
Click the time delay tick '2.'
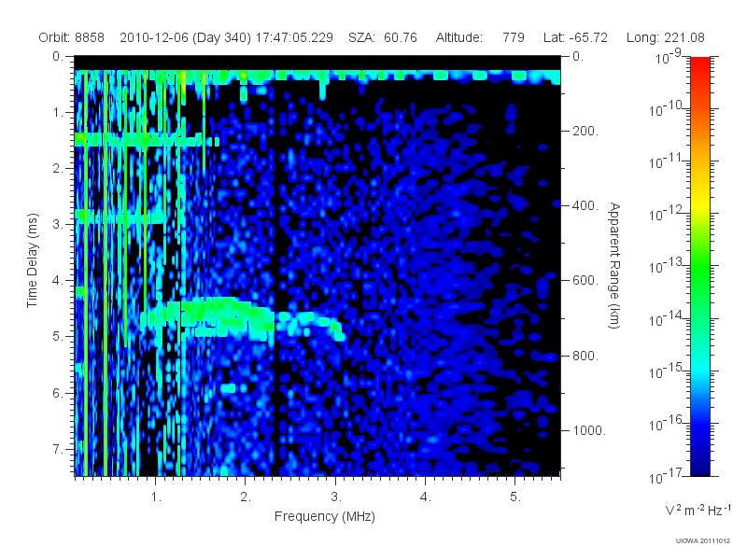pos(58,169)
